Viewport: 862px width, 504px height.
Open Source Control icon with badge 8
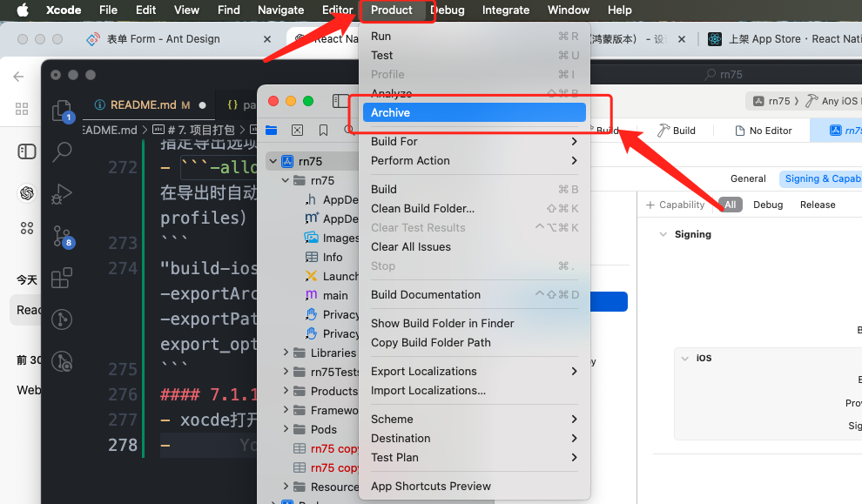(x=62, y=236)
